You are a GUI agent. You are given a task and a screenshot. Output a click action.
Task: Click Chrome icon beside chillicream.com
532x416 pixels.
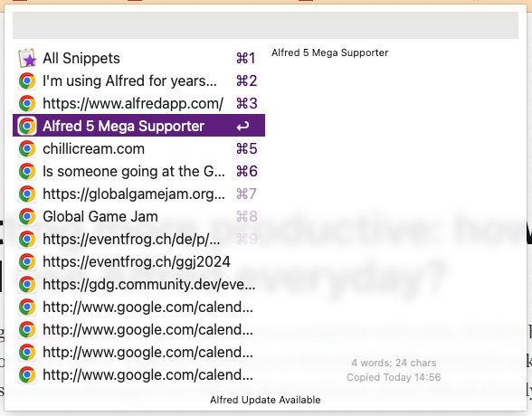(x=27, y=148)
